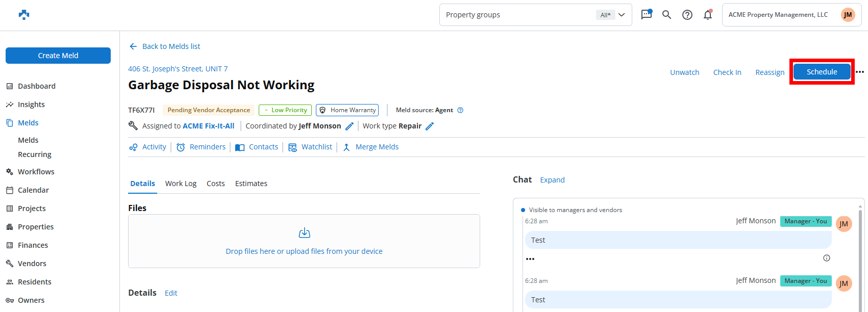Click the Schedule button
The image size is (868, 312).
pos(822,72)
